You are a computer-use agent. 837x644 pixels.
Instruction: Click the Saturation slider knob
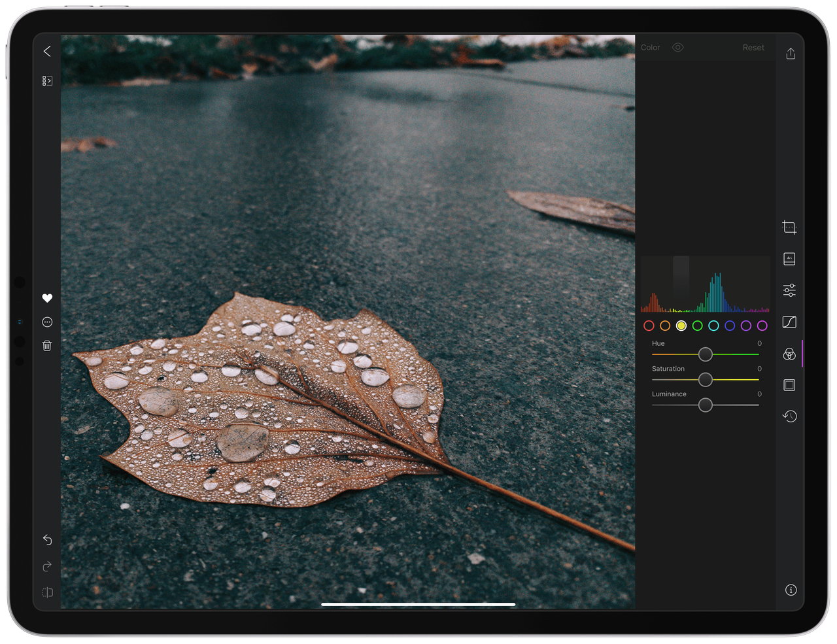coord(705,380)
